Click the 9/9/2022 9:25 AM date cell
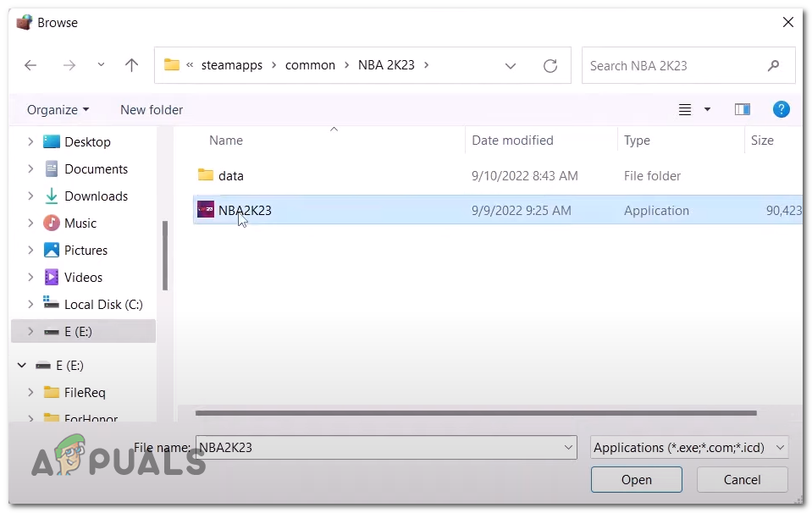Viewport: 812px width, 513px height. coord(521,210)
